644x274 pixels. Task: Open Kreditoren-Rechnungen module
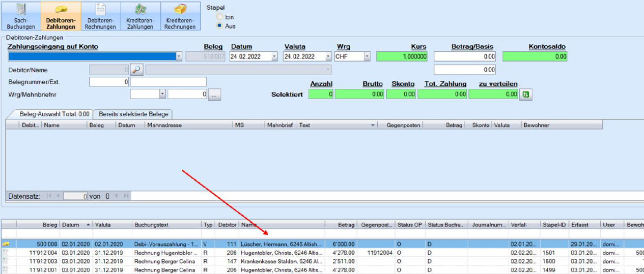tap(180, 16)
